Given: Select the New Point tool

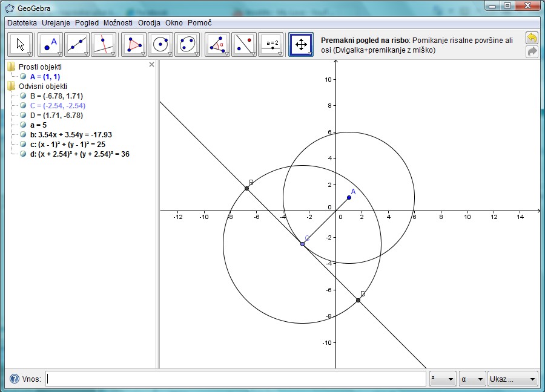Looking at the screenshot, I should [50, 44].
